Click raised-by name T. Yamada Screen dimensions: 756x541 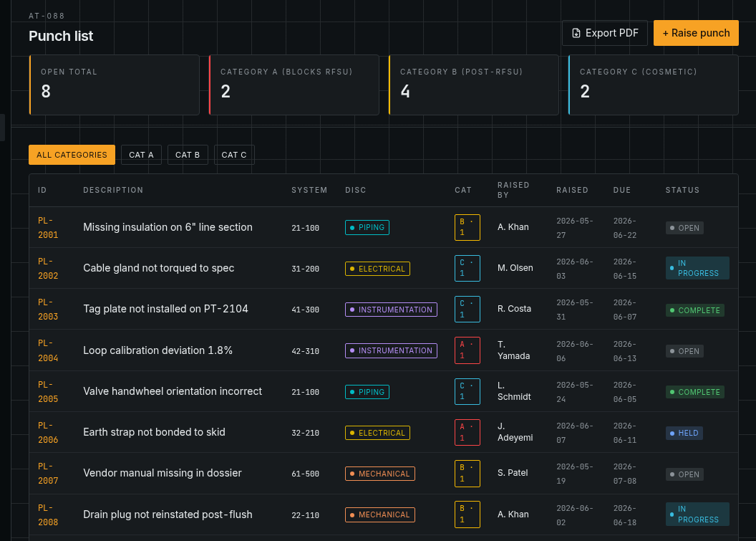pos(513,350)
